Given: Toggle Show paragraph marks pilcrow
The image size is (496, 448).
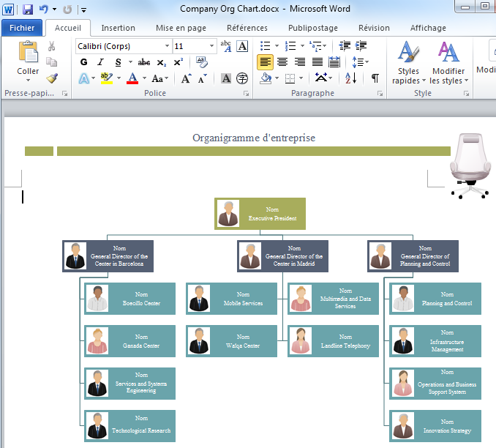Looking at the screenshot, I should coord(375,78).
